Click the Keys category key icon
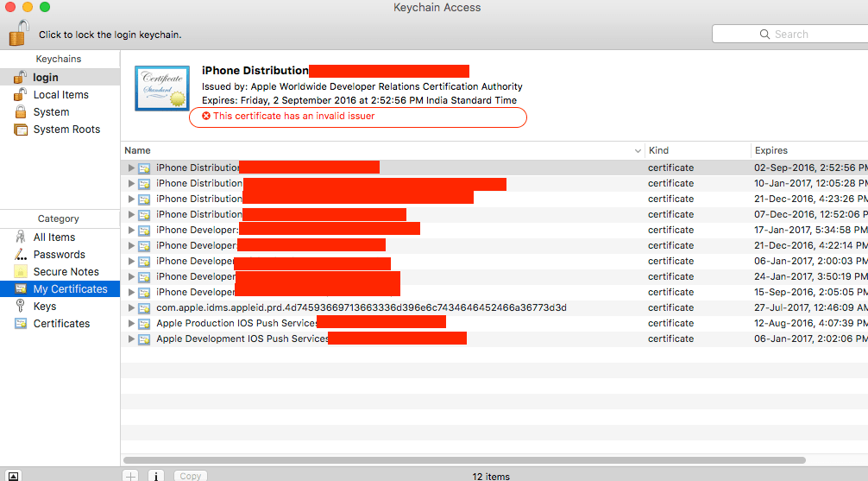 [x=21, y=306]
